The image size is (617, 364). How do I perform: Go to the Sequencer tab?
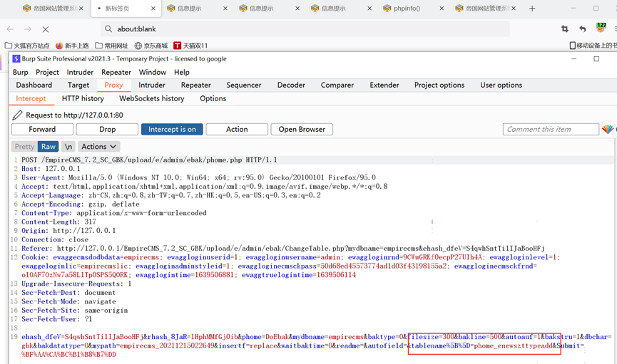(243, 85)
